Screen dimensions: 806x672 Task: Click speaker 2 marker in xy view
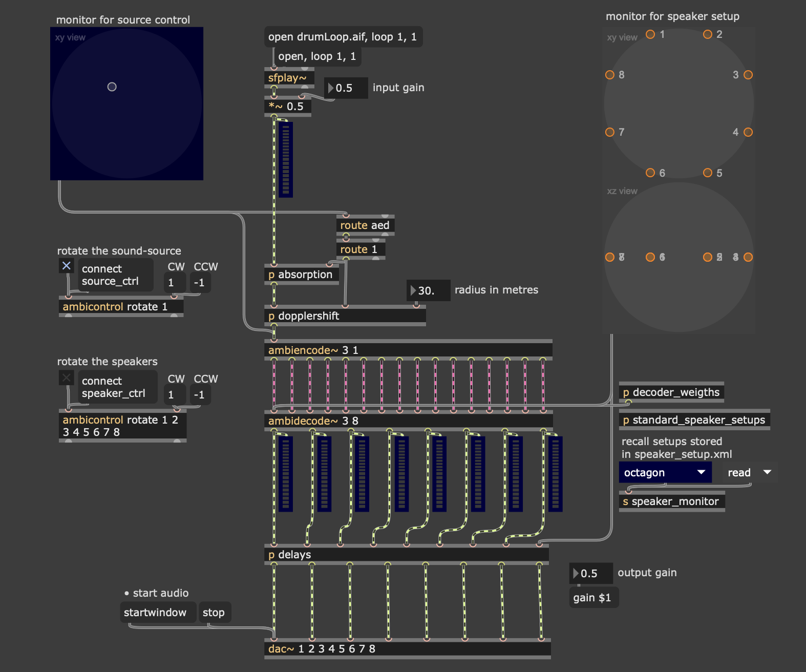(x=708, y=34)
